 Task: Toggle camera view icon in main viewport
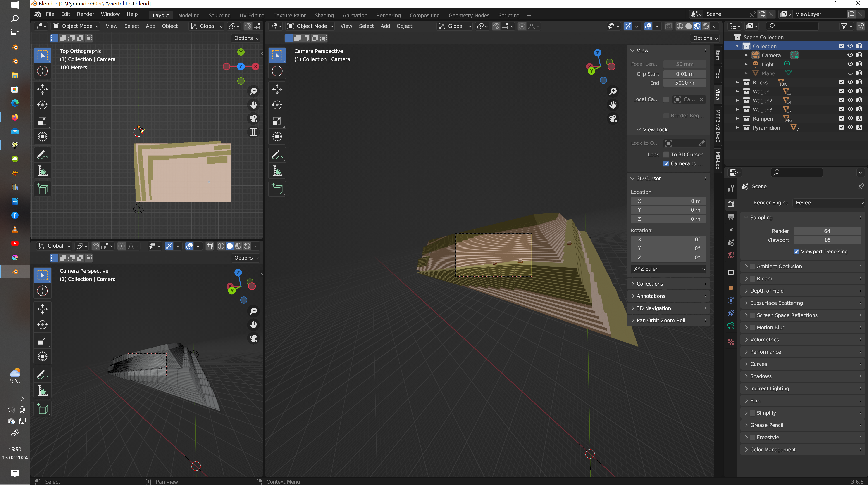613,118
